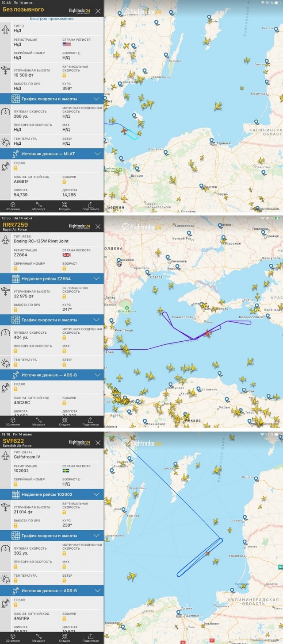This screenshot has width=283, height=644.
Task: Tap Следить in RRR7259 panel
Action: (65, 422)
